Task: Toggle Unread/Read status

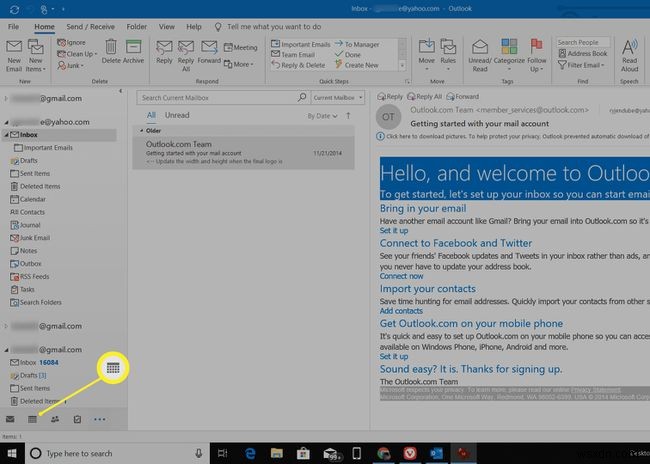Action: 480,56
